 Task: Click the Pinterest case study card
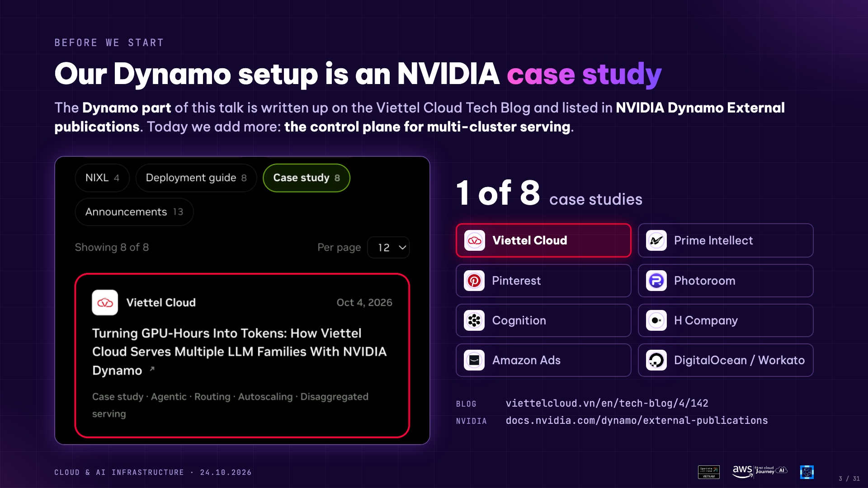pos(543,281)
